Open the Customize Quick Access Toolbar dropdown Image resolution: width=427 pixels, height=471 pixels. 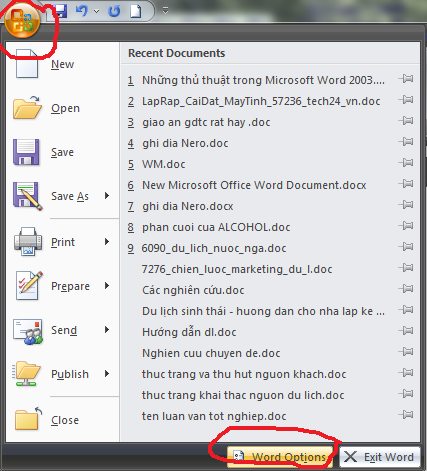[x=165, y=11]
